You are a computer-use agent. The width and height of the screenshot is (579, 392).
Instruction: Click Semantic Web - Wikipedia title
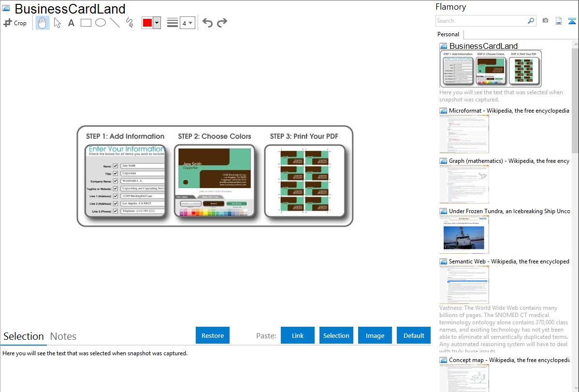[x=509, y=261]
